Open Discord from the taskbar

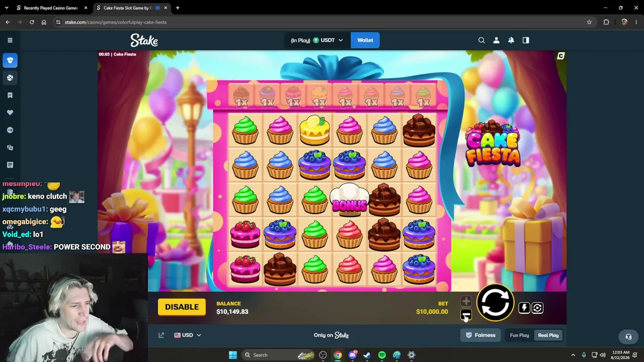tap(352, 355)
